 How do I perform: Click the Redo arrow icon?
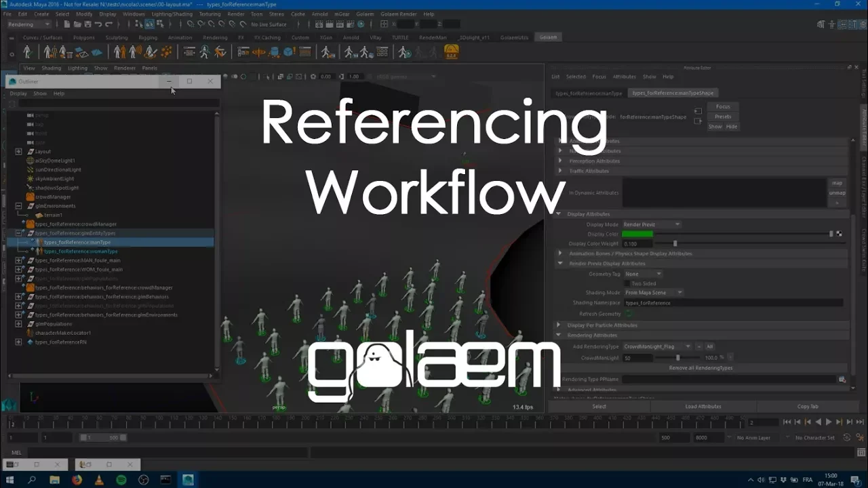110,24
